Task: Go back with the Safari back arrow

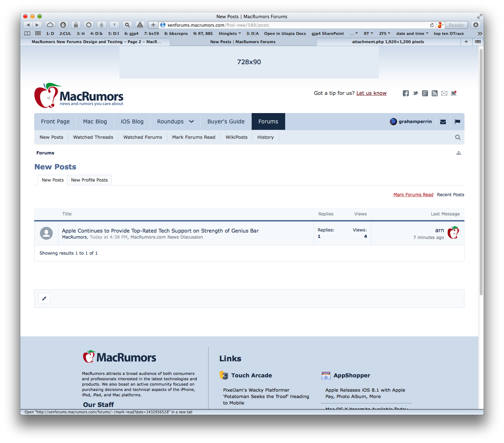Action: [28, 25]
